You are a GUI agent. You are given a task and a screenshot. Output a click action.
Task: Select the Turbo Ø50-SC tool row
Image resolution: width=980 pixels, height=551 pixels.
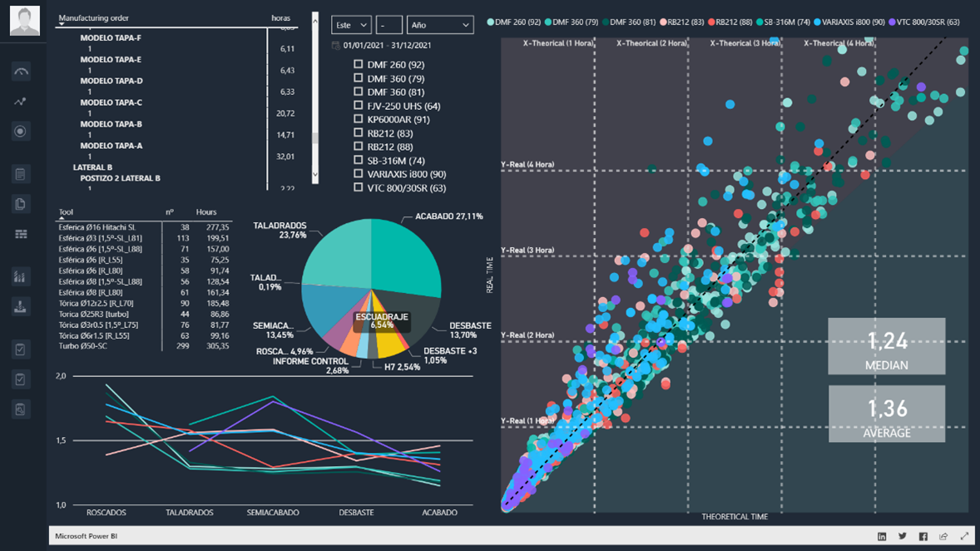pos(144,346)
